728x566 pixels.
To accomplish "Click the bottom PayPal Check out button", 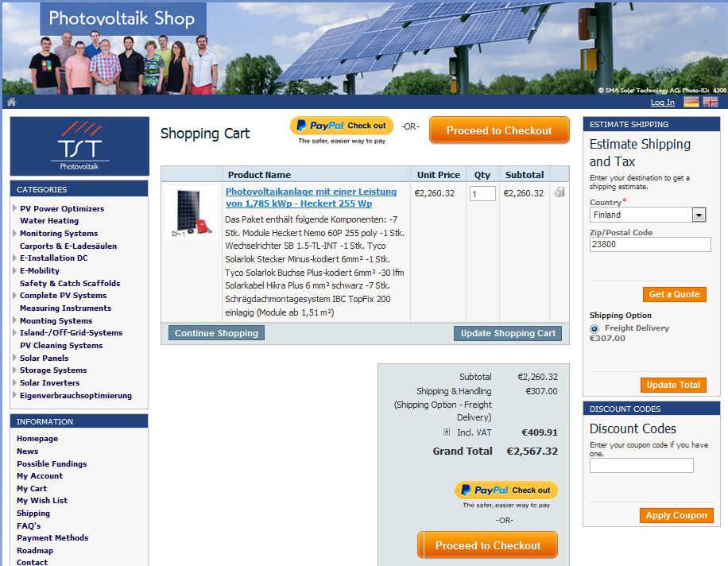I will tap(506, 490).
